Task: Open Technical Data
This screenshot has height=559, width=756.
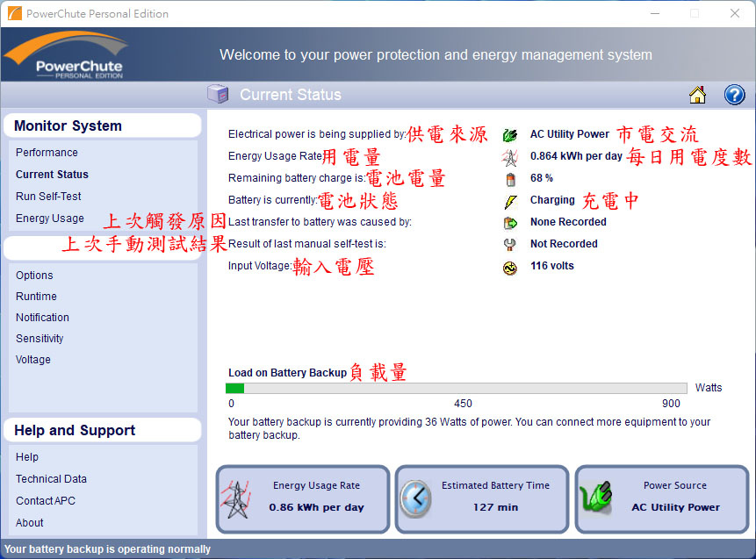Action: 51,479
